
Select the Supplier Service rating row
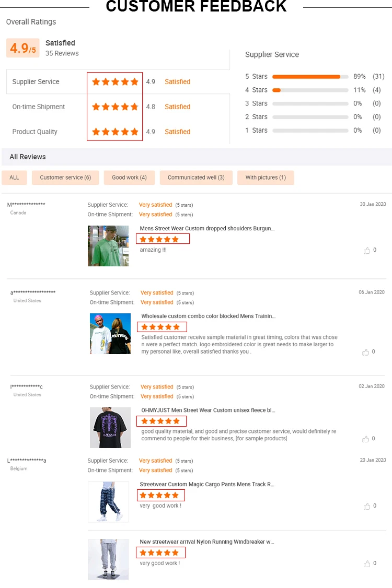tap(36, 82)
